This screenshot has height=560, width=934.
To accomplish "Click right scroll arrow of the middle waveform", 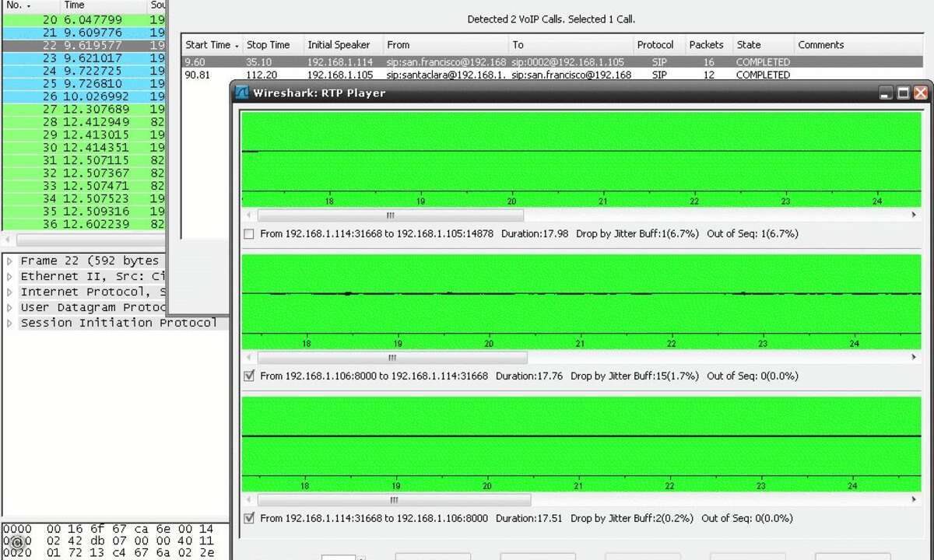I will pyautogui.click(x=915, y=358).
